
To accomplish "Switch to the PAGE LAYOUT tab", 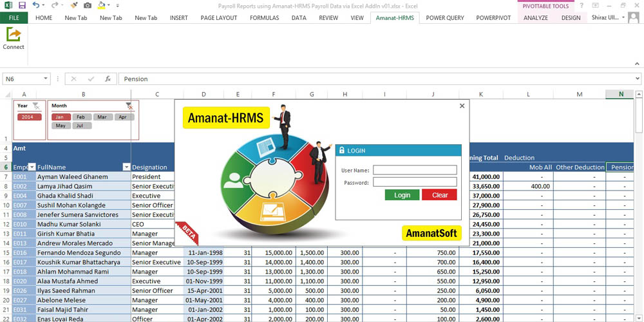I will (x=219, y=17).
